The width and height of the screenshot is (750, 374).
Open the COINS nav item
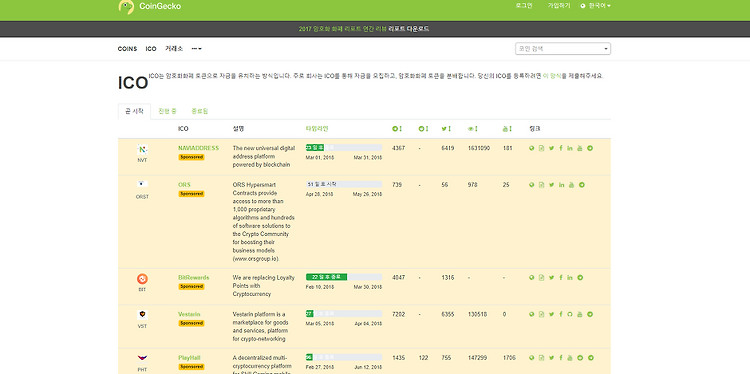click(x=127, y=49)
